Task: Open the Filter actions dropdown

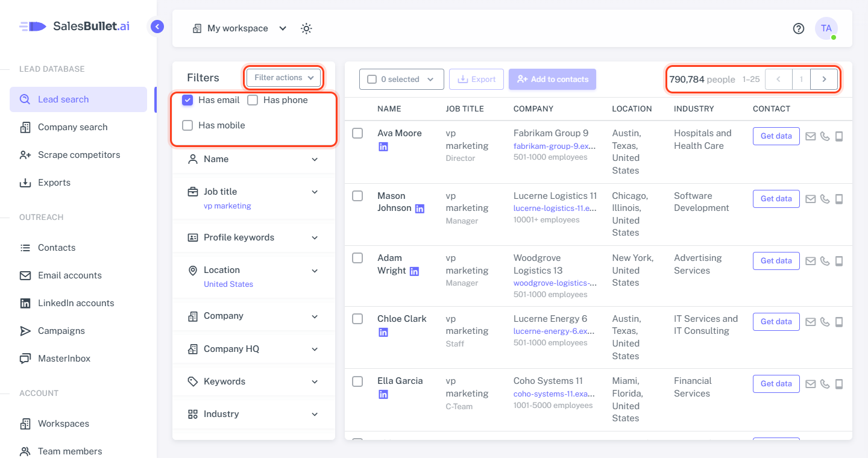Action: click(283, 78)
